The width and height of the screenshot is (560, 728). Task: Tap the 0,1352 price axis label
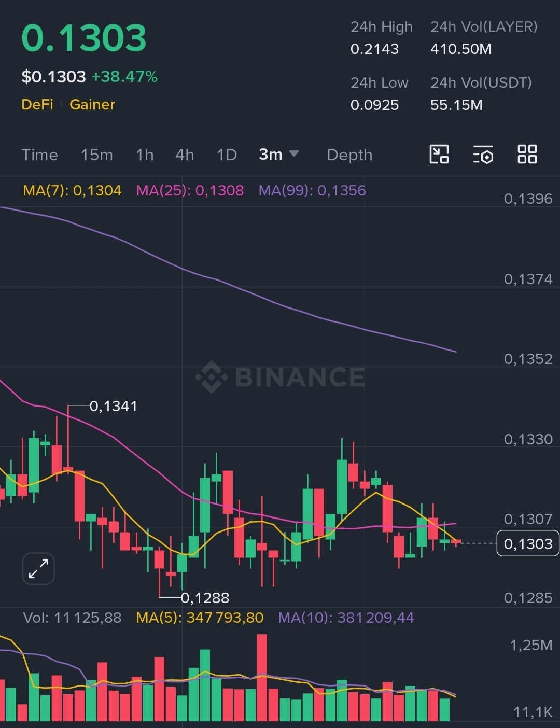point(528,359)
